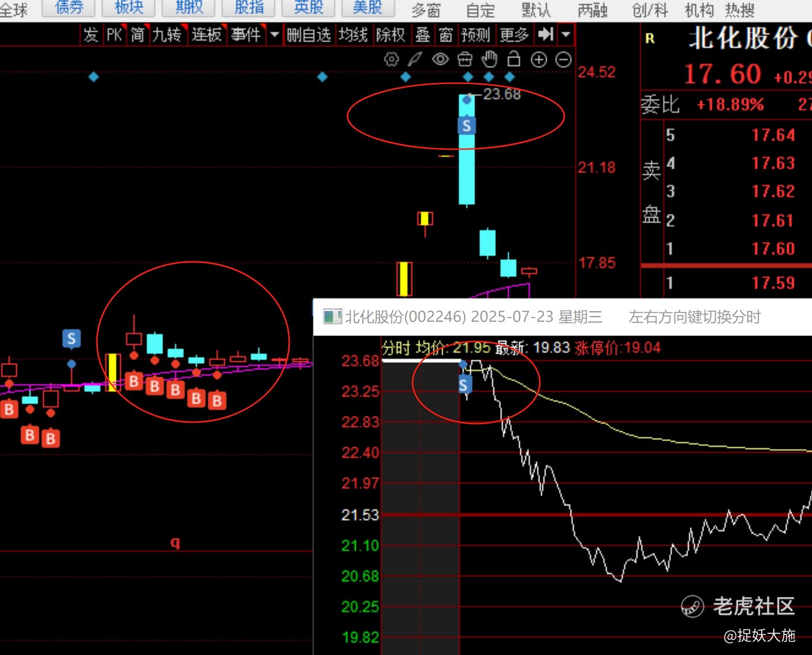Image resolution: width=812 pixels, height=655 pixels.
Task: Click the 均价: 21.95 label in intraday chart
Action: pos(453,348)
